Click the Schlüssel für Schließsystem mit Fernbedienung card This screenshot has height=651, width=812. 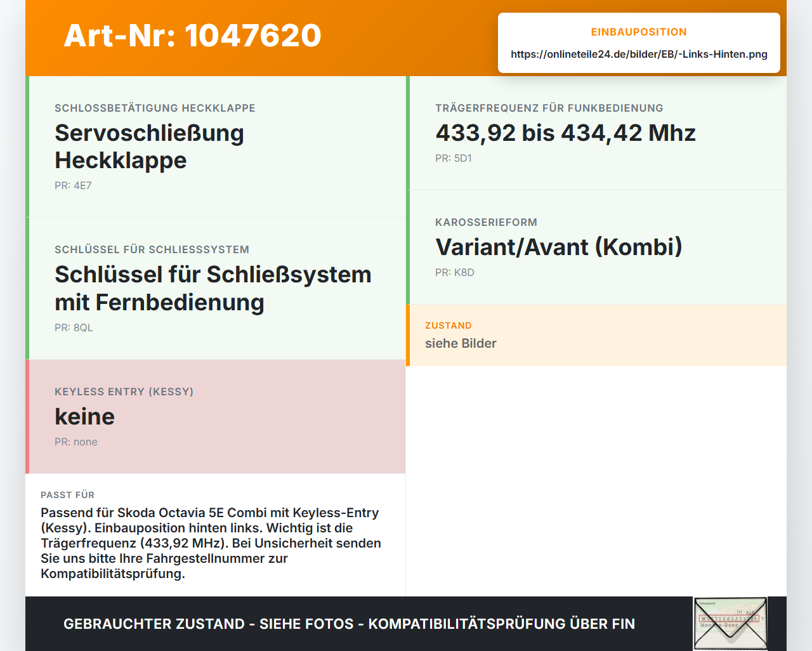(216, 289)
